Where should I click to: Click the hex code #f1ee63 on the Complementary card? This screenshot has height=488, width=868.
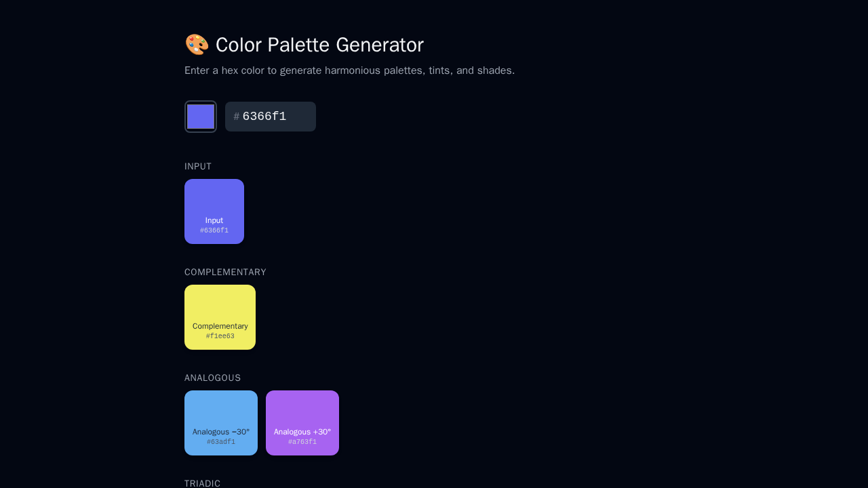[x=220, y=335]
